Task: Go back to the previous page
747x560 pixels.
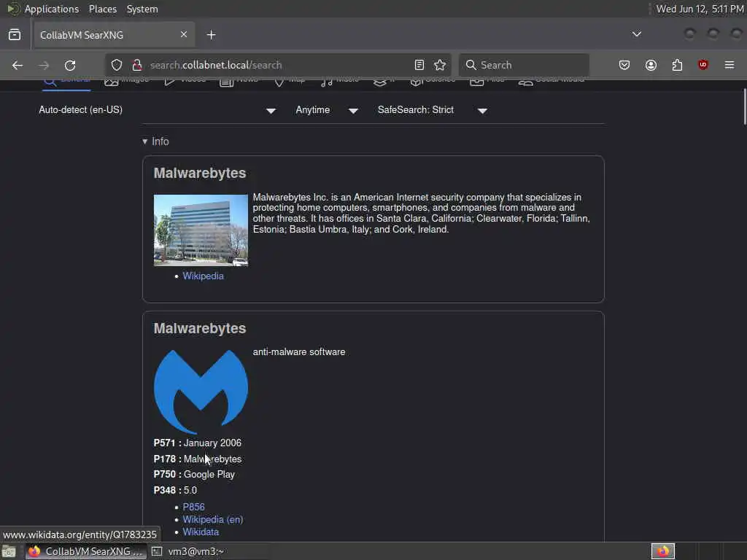Action: (18, 65)
